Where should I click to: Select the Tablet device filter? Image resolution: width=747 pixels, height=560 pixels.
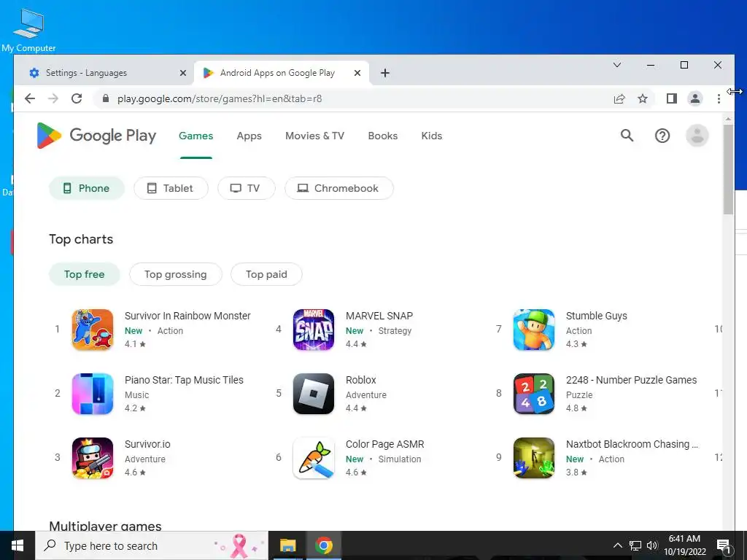click(171, 188)
